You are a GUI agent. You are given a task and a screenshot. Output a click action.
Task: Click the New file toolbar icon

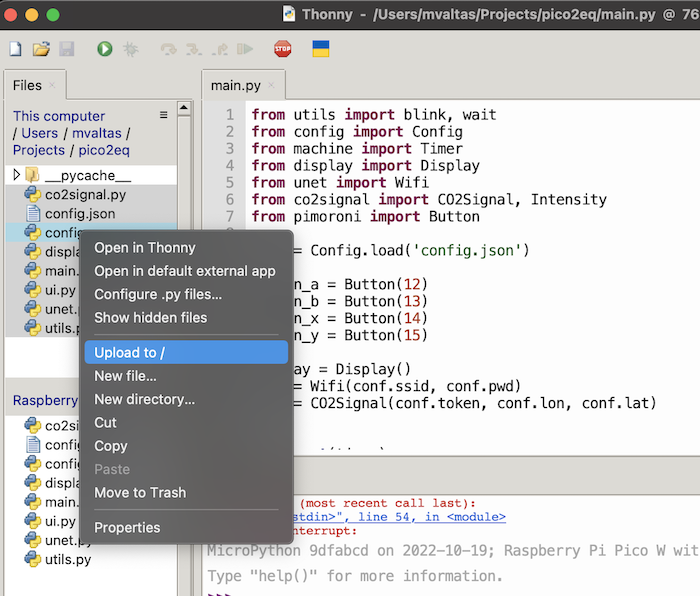15,49
